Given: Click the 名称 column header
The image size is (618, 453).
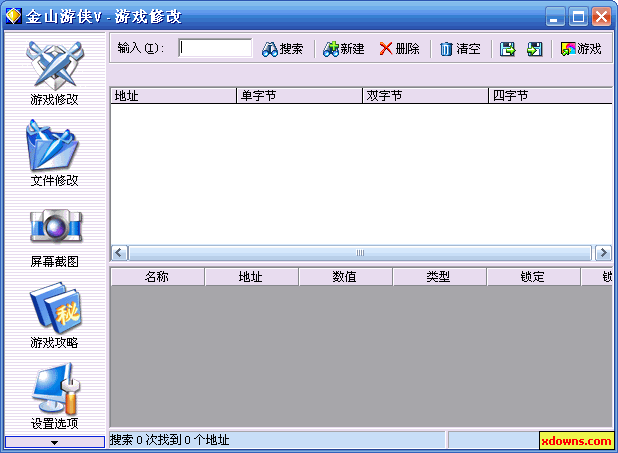Looking at the screenshot, I should pyautogui.click(x=158, y=277).
